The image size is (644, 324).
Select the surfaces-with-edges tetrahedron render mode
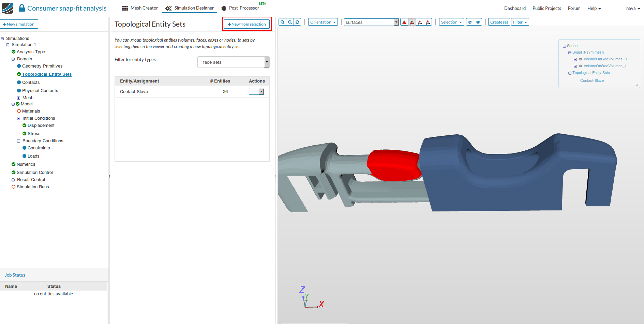pyautogui.click(x=412, y=22)
